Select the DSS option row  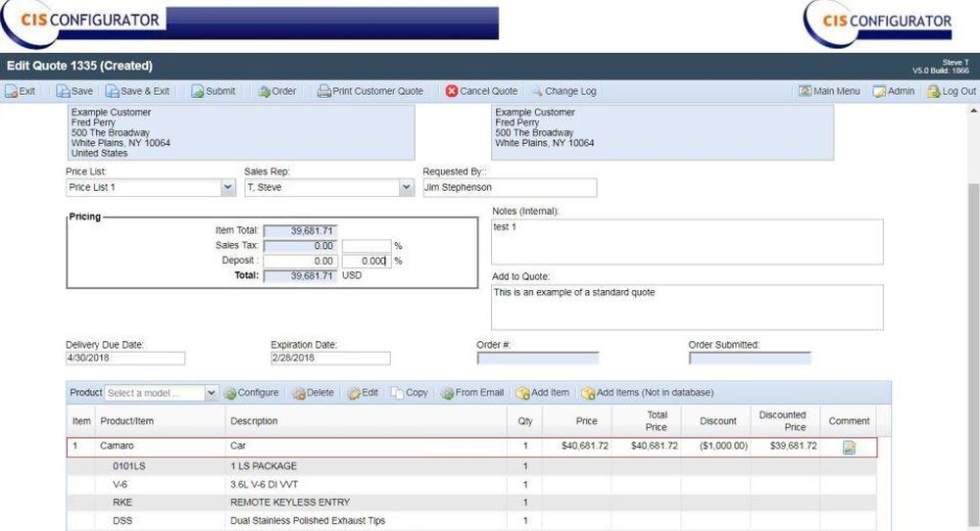(x=472, y=520)
